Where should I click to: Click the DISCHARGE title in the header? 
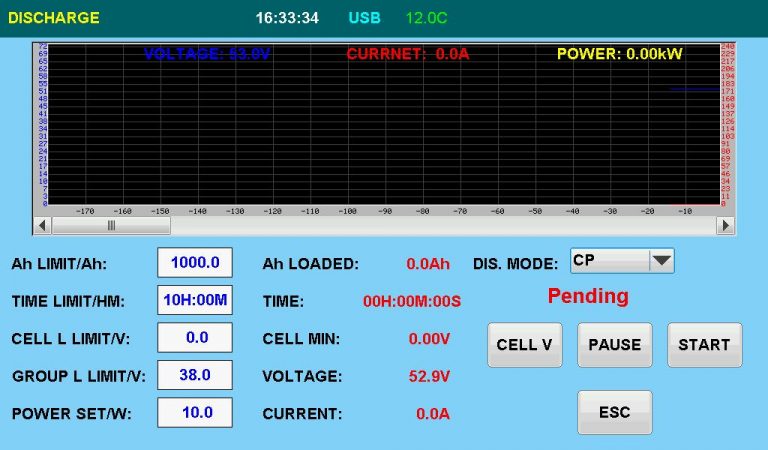[54, 18]
